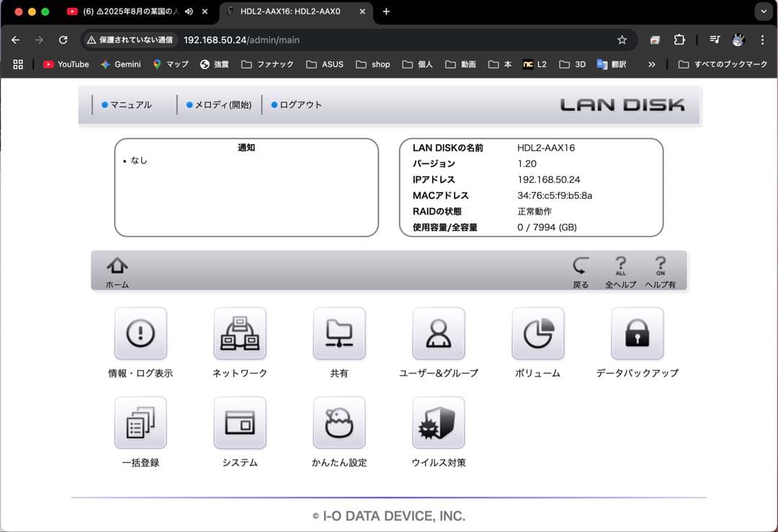Open the ボリューム (volume) settings icon
The image size is (778, 532).
538,333
